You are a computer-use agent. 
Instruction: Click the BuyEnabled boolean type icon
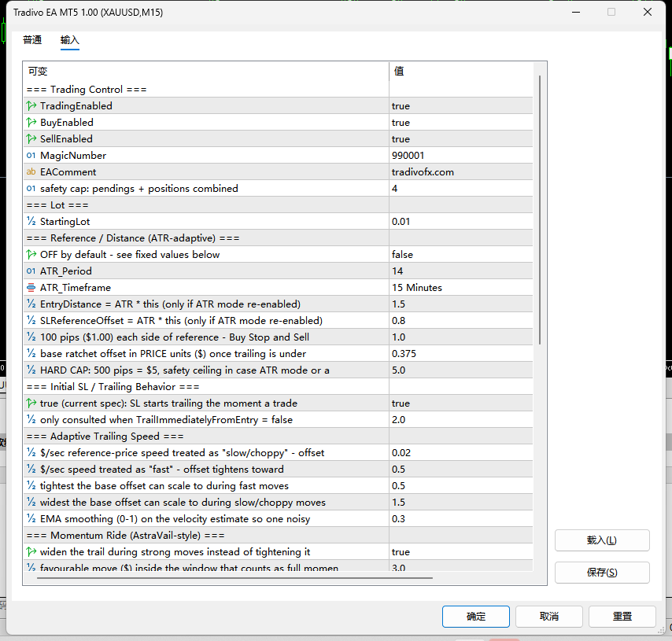coord(31,122)
